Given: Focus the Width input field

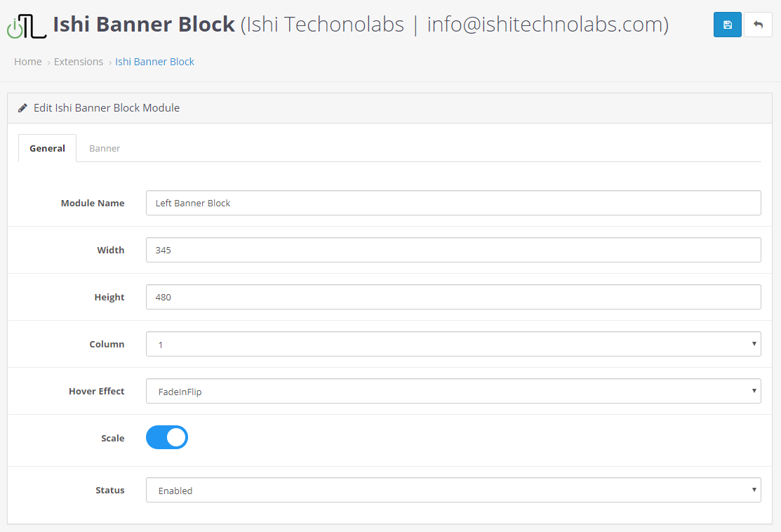Looking at the screenshot, I should click(453, 250).
